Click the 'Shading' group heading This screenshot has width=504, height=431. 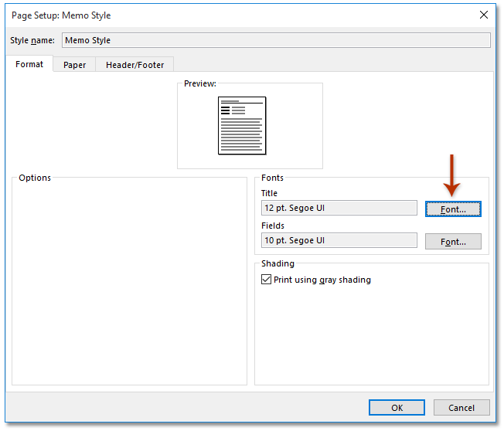278,263
